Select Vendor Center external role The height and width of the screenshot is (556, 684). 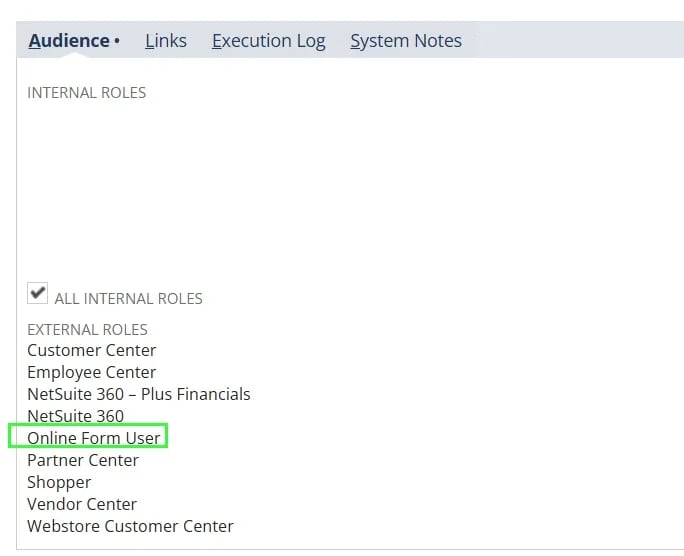coord(82,504)
